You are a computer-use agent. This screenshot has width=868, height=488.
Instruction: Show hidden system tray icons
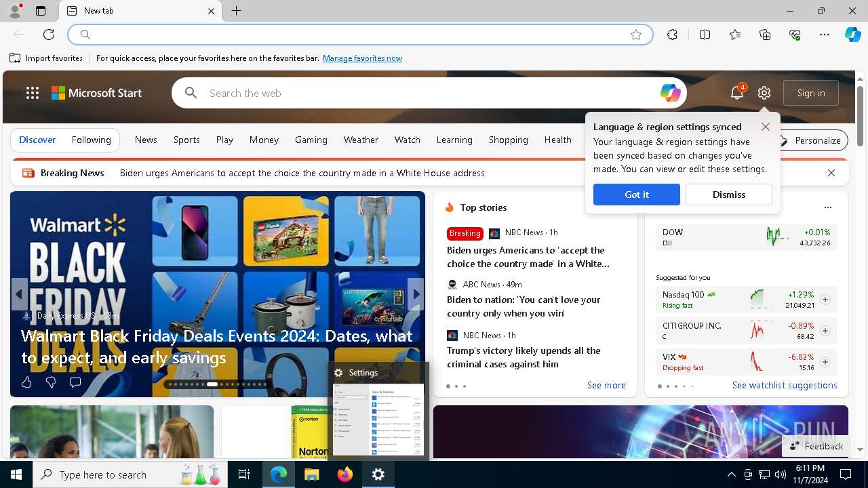click(x=731, y=474)
